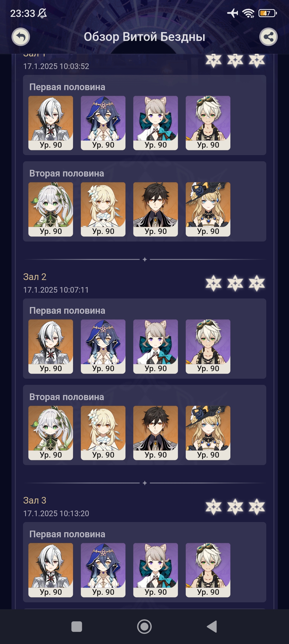Select Arlecchino portrait in Зал 1 first half

tap(51, 123)
